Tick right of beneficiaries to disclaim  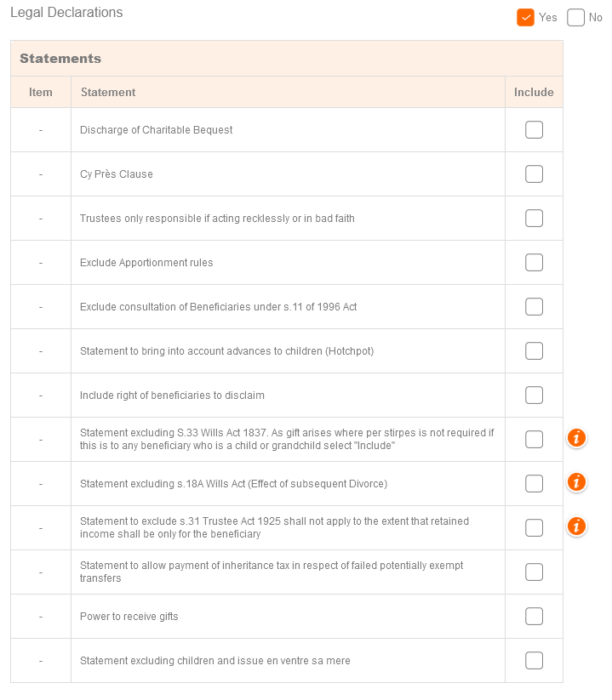(x=534, y=396)
